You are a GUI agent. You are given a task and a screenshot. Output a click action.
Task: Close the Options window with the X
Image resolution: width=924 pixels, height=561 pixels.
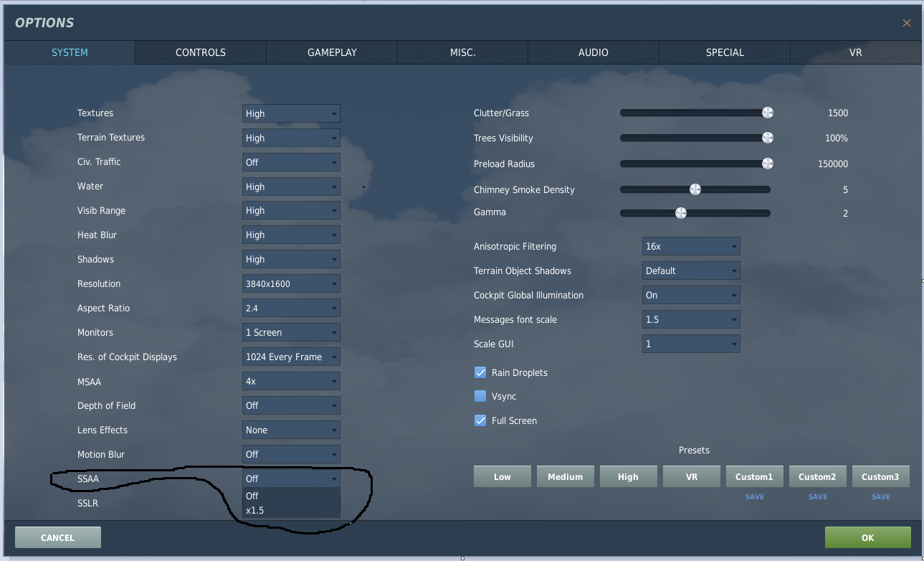tap(907, 23)
